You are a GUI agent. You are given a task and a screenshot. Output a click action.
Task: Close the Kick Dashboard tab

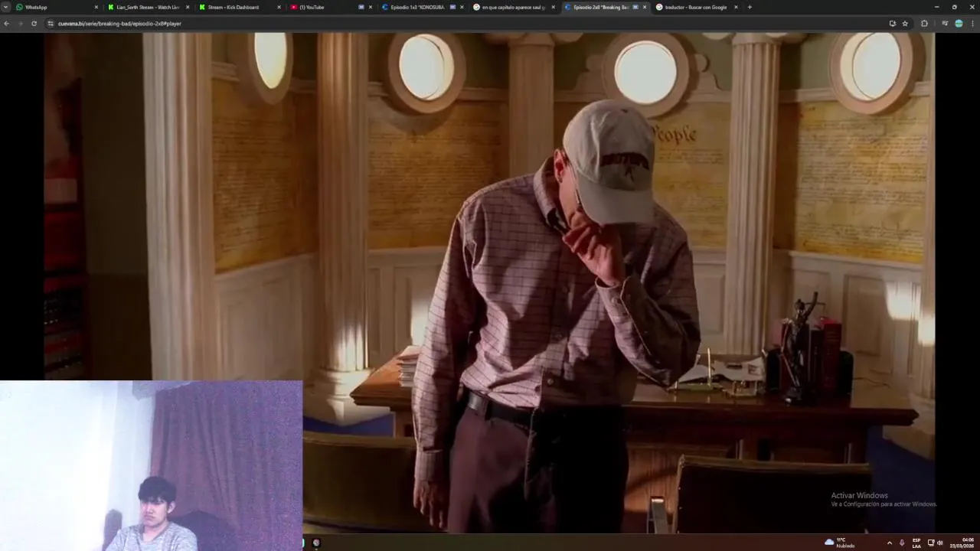point(279,7)
